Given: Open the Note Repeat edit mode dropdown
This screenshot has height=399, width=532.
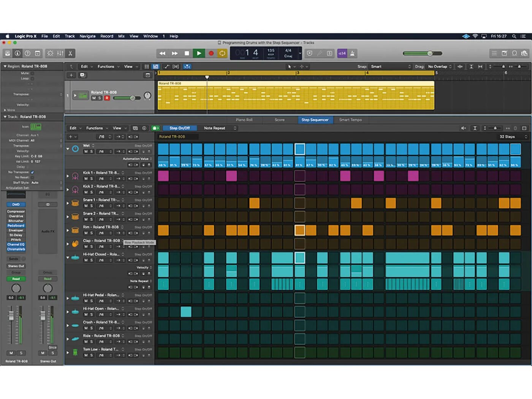Looking at the screenshot, I should (220, 128).
